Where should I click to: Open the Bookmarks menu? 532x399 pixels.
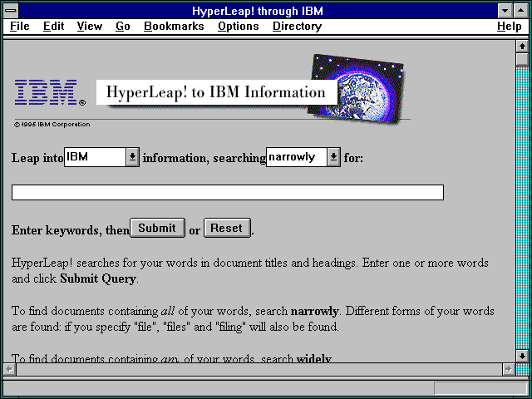(x=174, y=26)
